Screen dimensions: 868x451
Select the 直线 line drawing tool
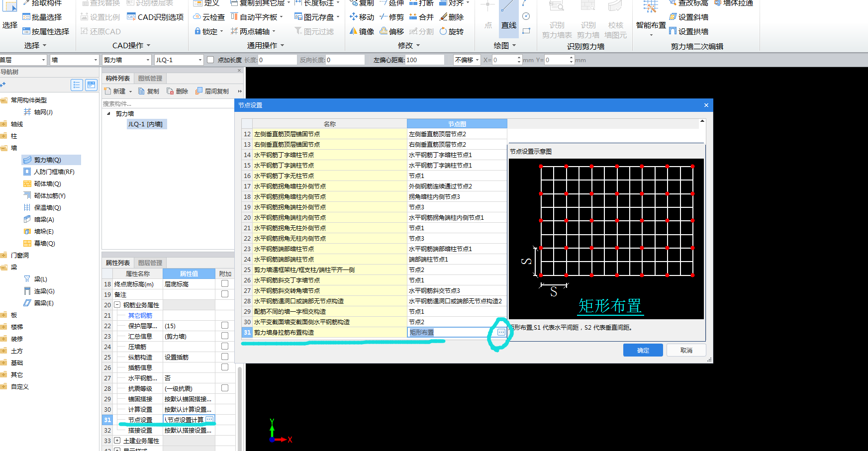click(x=508, y=18)
